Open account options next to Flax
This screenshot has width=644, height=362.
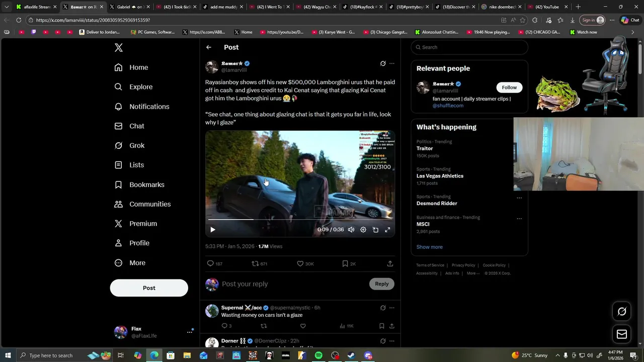coord(190,332)
